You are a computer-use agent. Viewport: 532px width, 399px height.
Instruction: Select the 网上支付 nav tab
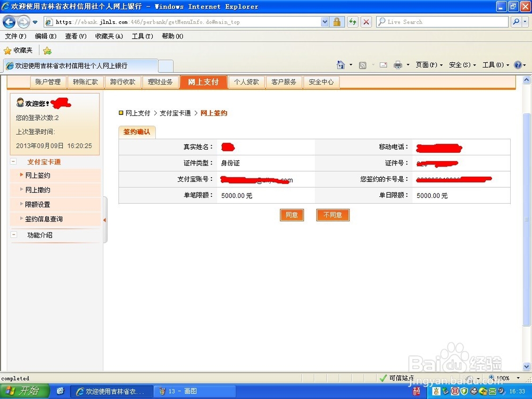203,82
